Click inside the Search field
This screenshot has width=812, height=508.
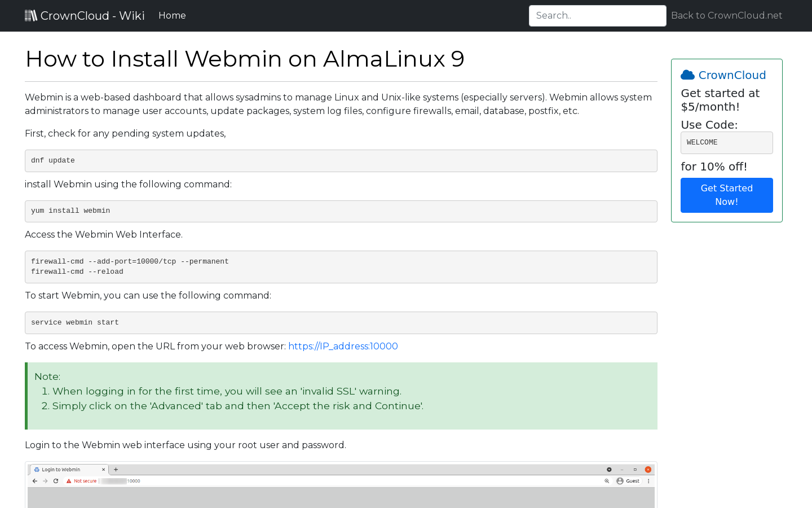coord(597,15)
